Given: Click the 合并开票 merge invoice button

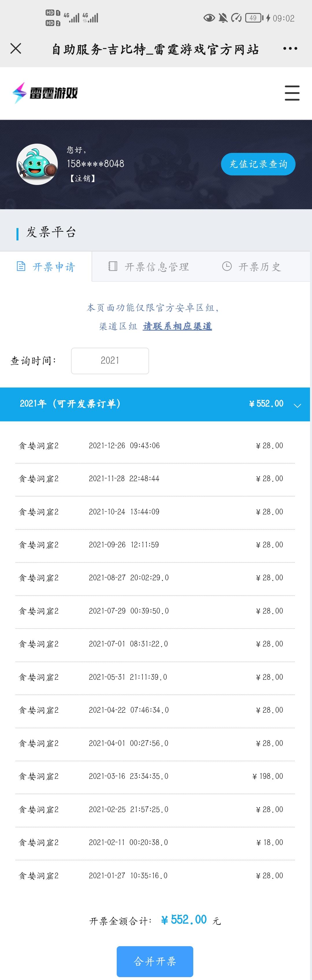Looking at the screenshot, I should [x=155, y=961].
